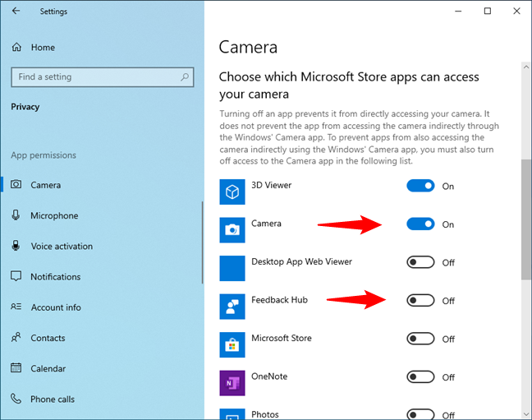
Task: Click the Contacts people icon
Action: tap(16, 338)
